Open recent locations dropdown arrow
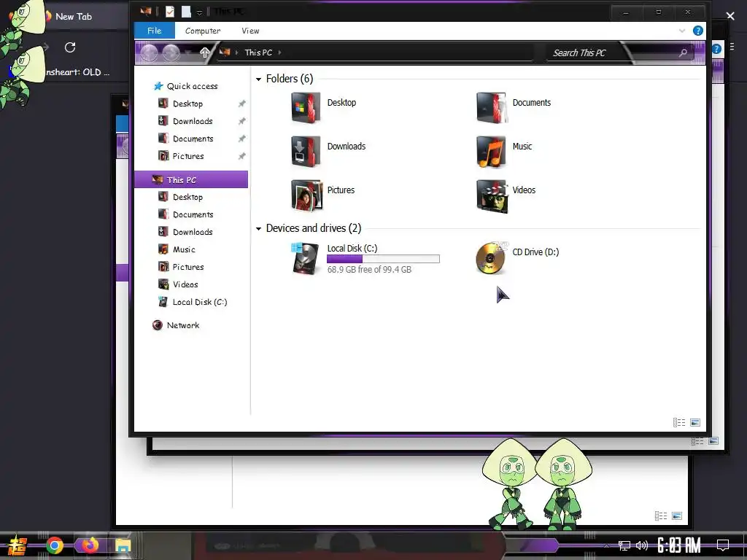The image size is (747, 560). 189,52
